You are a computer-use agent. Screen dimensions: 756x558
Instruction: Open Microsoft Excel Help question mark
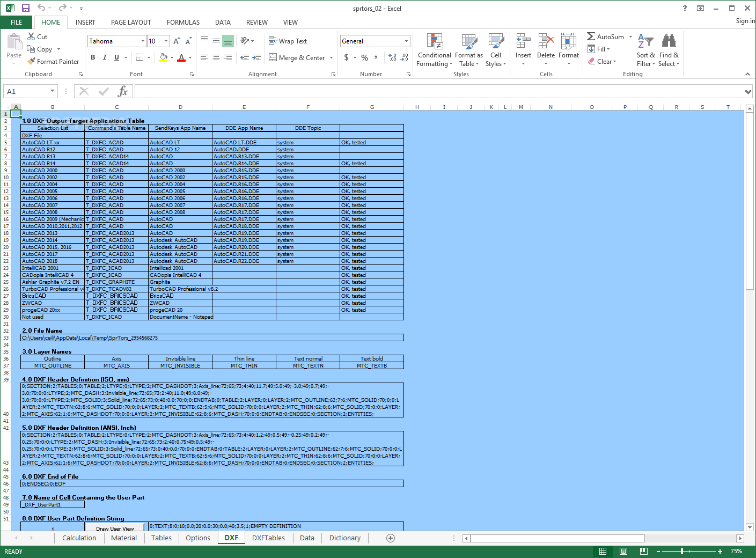click(x=685, y=8)
